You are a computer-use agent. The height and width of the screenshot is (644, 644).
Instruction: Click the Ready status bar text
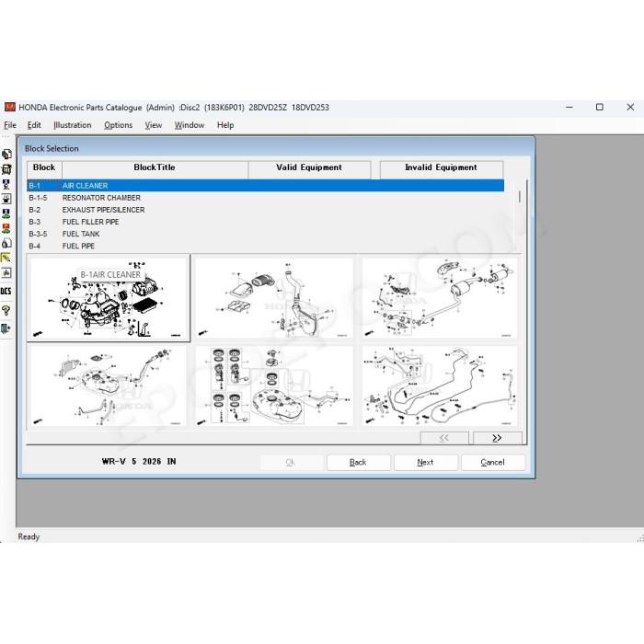click(x=29, y=536)
